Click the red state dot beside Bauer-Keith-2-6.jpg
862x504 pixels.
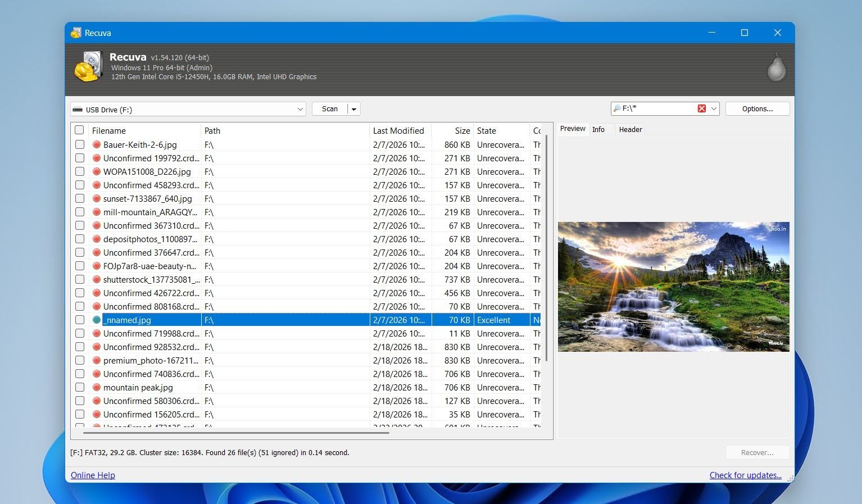click(97, 144)
